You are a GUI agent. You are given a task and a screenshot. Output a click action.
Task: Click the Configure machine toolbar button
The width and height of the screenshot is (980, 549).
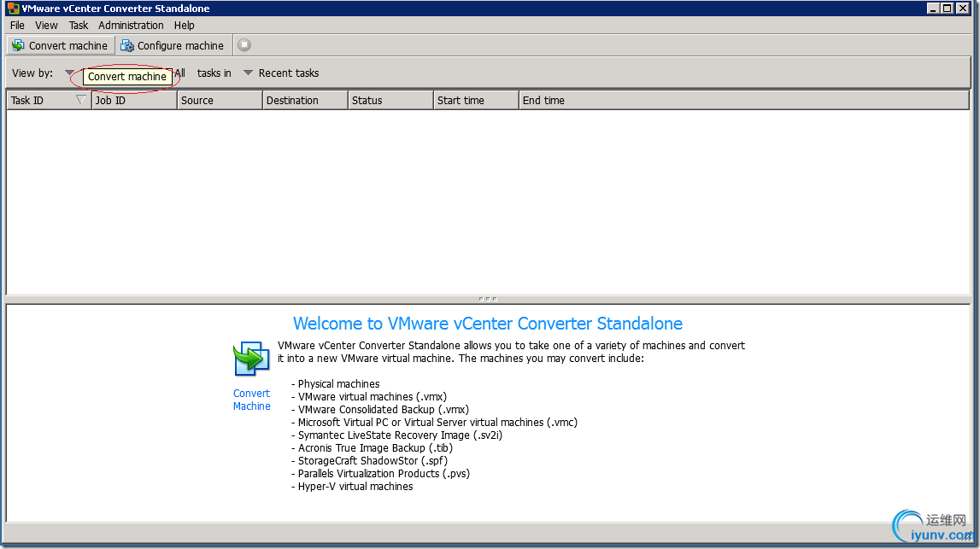tap(172, 45)
